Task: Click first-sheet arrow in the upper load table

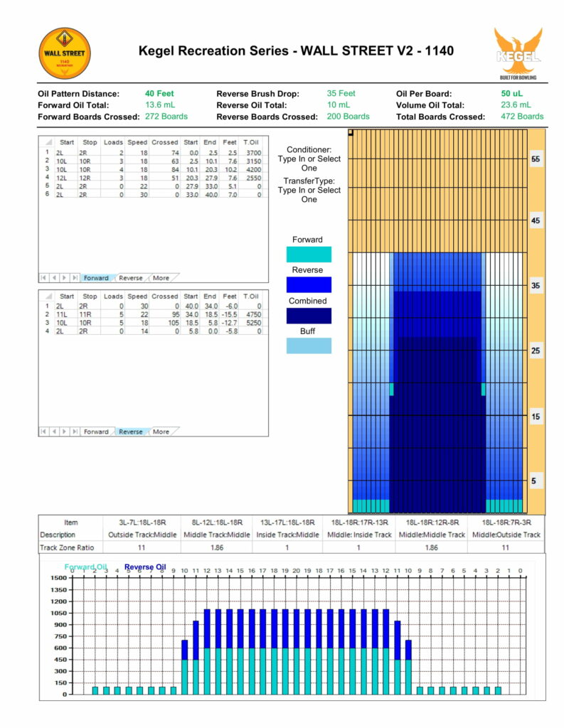Action: tap(45, 277)
